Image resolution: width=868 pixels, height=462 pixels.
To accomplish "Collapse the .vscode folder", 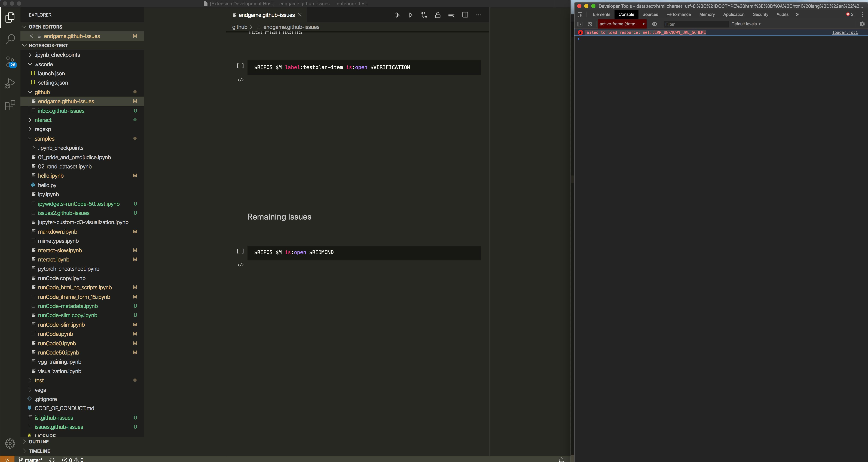I will click(30, 64).
